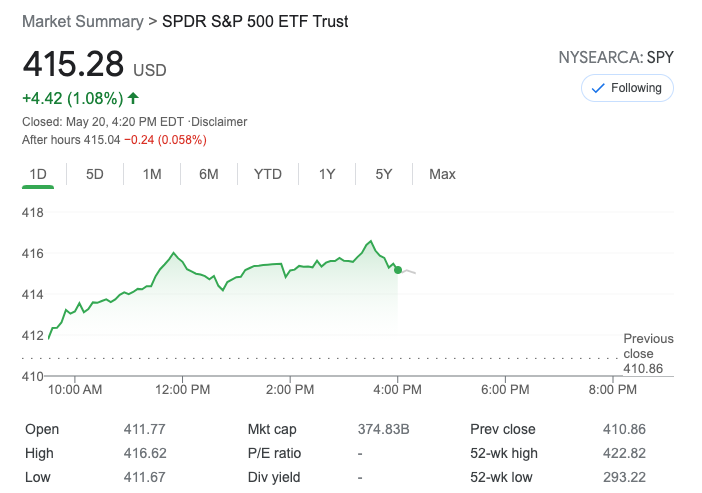Show the 1M chart range

152,174
